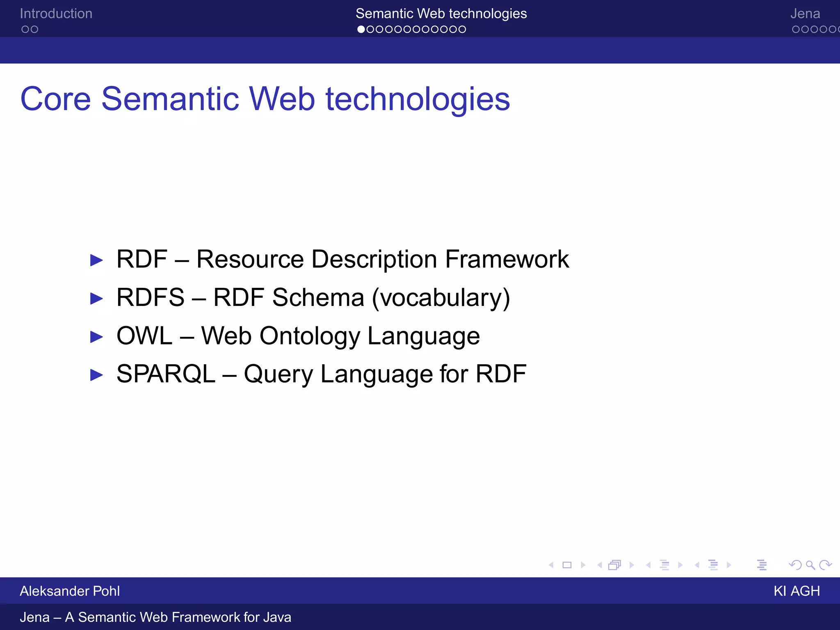
Task: Click the KI AGH institute label
Action: point(797,591)
